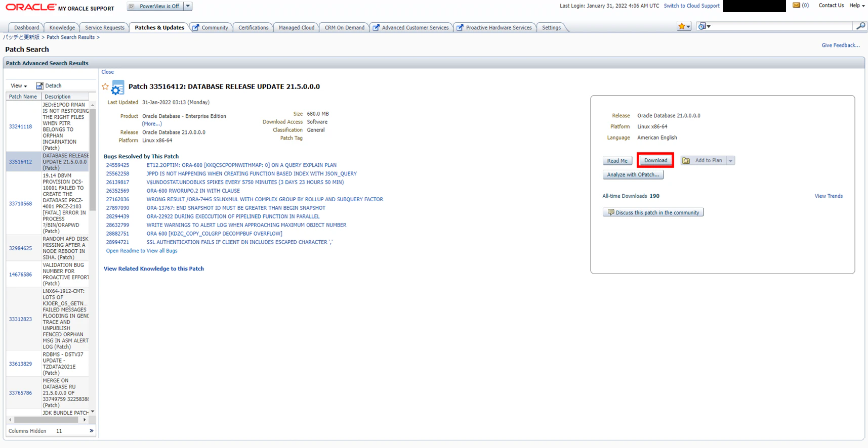Click the Patch Search Results breadcrumb

70,37
